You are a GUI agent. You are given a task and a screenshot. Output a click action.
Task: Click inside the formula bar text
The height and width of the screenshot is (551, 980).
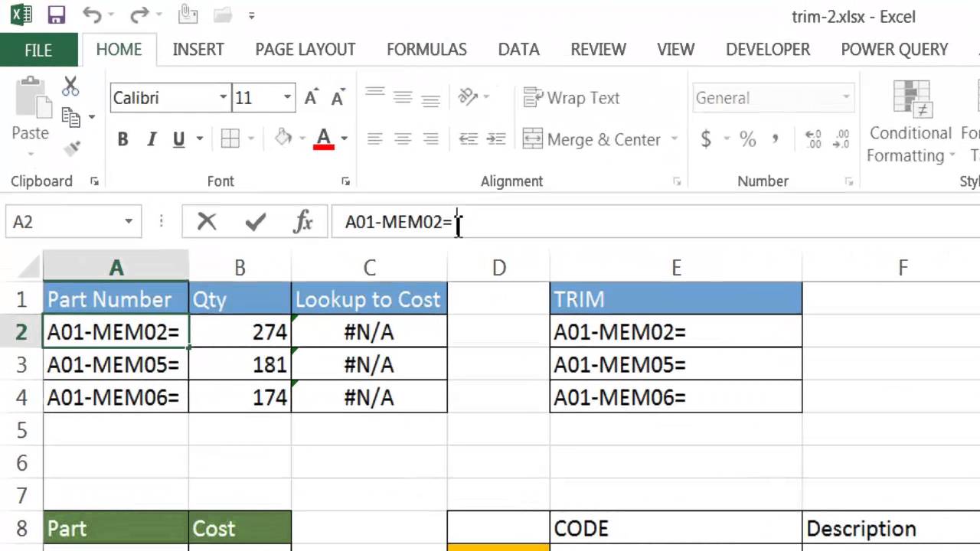(x=399, y=222)
